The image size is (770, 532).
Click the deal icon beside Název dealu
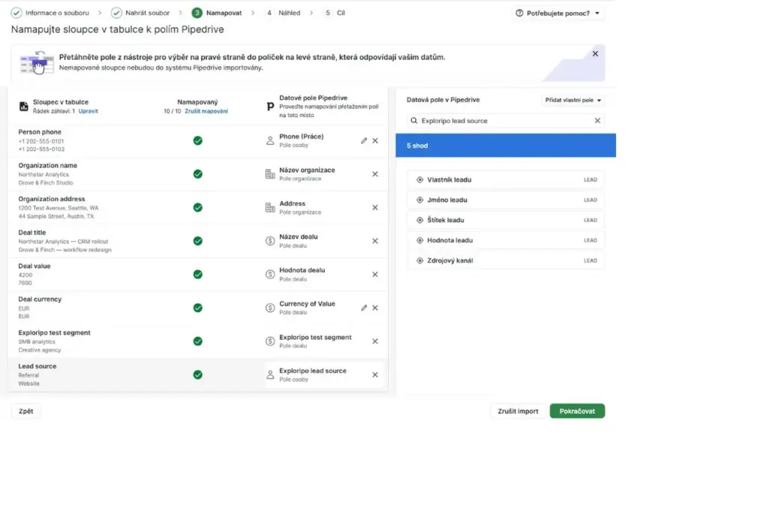click(x=270, y=241)
